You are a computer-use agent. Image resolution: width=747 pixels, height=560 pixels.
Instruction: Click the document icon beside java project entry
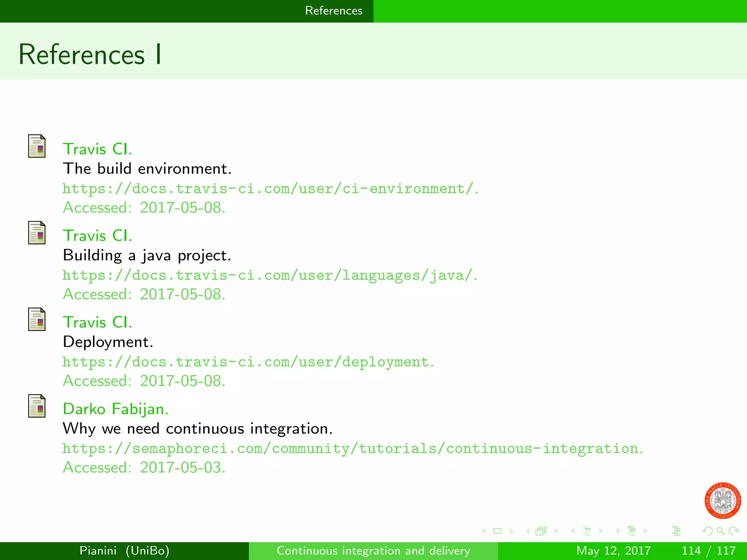37,233
